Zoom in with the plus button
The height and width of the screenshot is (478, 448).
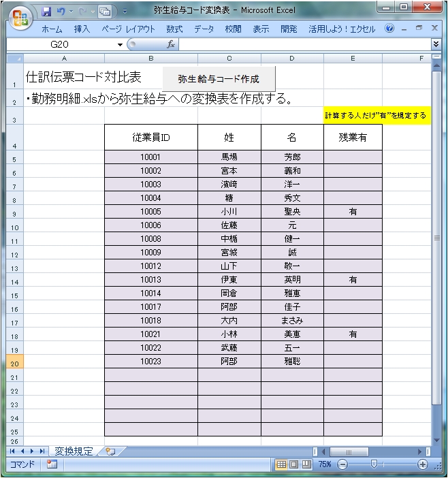point(422,464)
